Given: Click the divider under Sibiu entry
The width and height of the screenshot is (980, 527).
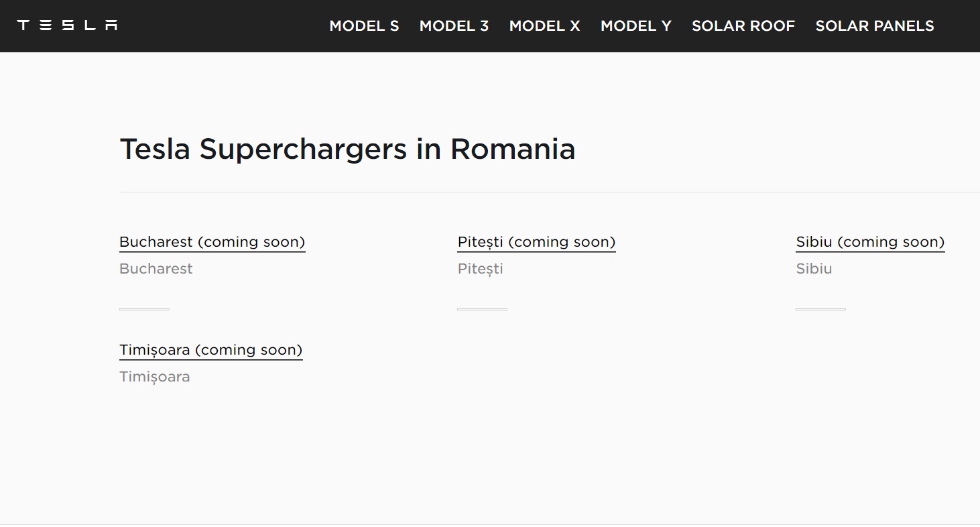Looking at the screenshot, I should (x=820, y=309).
